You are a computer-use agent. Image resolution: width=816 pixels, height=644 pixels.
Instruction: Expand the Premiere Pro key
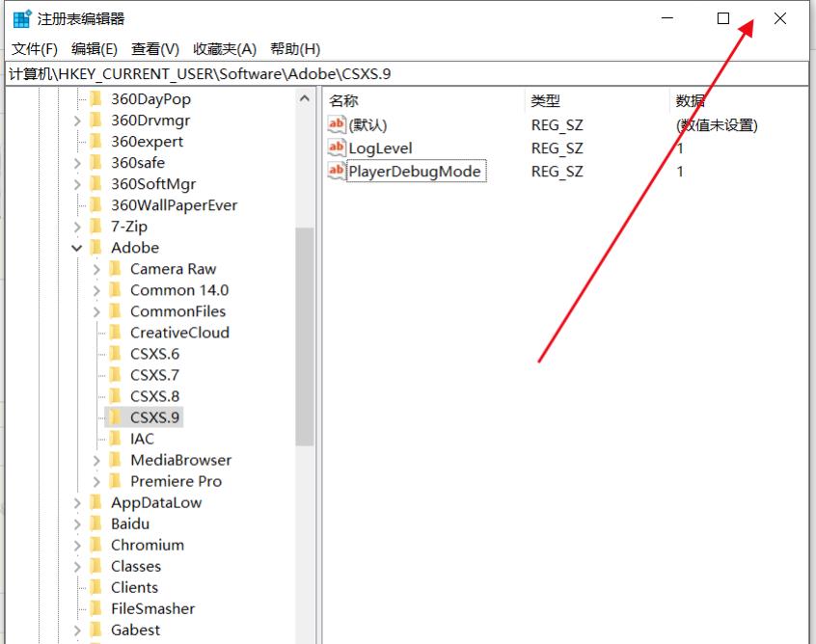point(96,482)
